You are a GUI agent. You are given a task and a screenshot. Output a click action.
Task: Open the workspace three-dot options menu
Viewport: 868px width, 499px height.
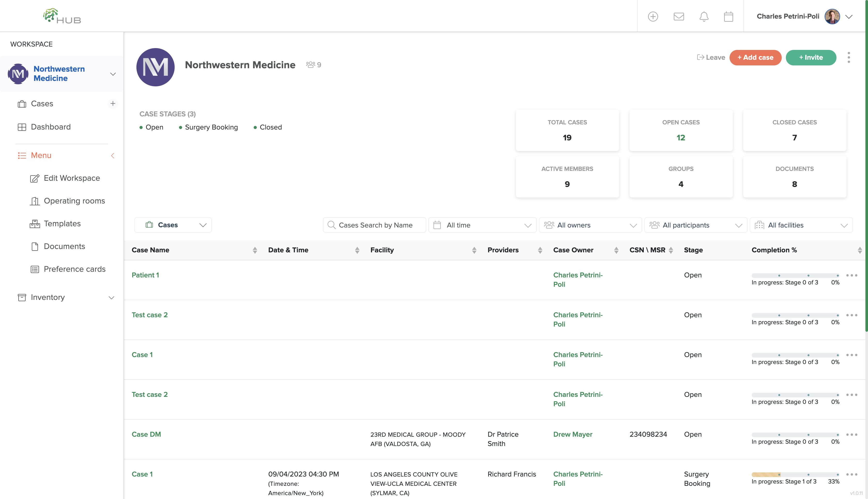849,58
